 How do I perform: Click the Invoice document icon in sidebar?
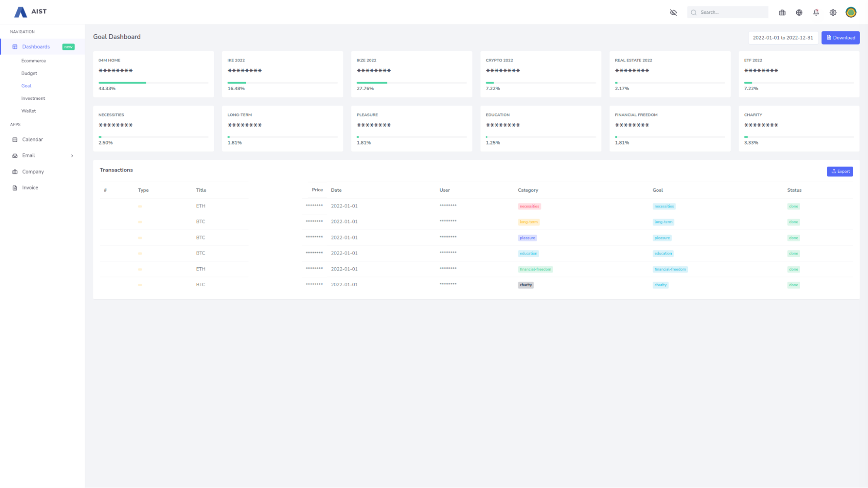tap(15, 188)
